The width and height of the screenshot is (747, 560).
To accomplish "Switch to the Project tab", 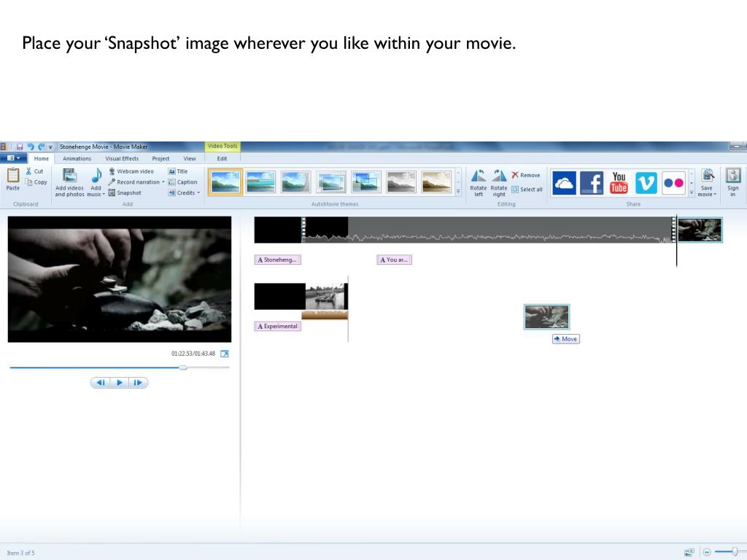I will point(160,158).
